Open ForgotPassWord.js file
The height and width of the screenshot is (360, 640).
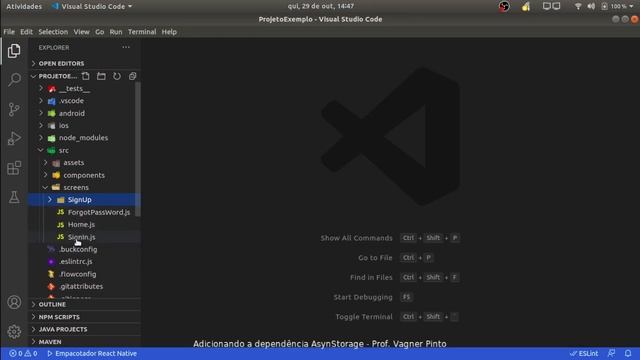click(x=84, y=212)
